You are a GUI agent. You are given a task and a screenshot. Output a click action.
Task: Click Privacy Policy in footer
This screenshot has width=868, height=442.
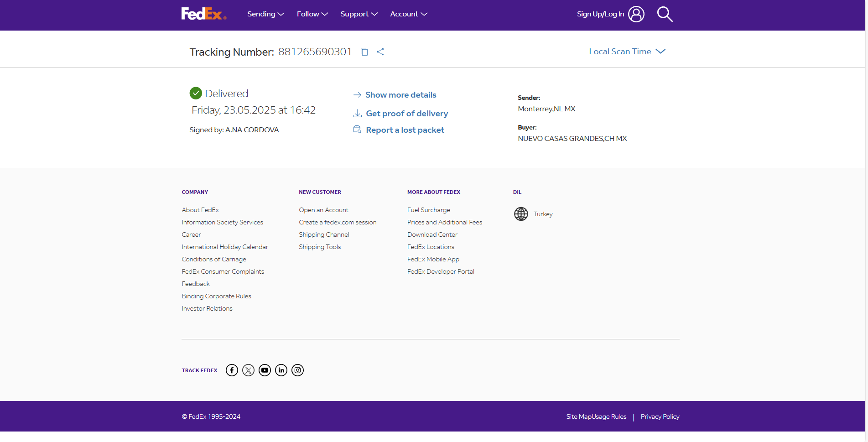pyautogui.click(x=660, y=416)
